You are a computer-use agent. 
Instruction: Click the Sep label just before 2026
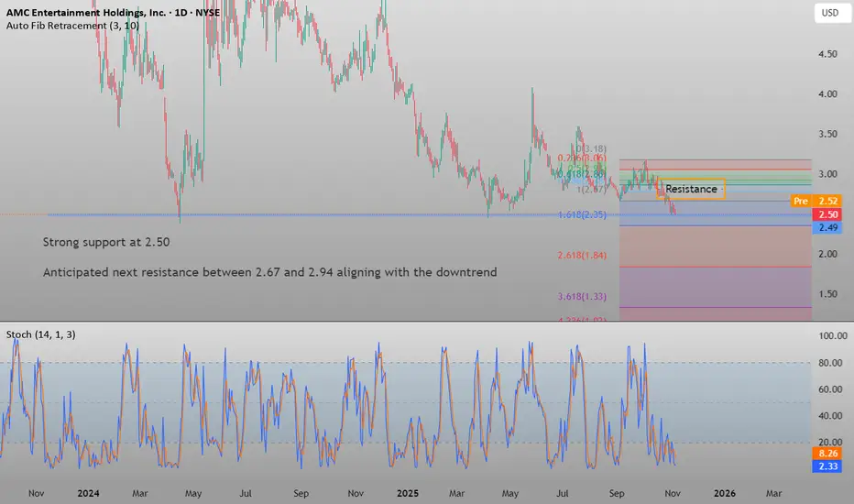click(x=617, y=493)
